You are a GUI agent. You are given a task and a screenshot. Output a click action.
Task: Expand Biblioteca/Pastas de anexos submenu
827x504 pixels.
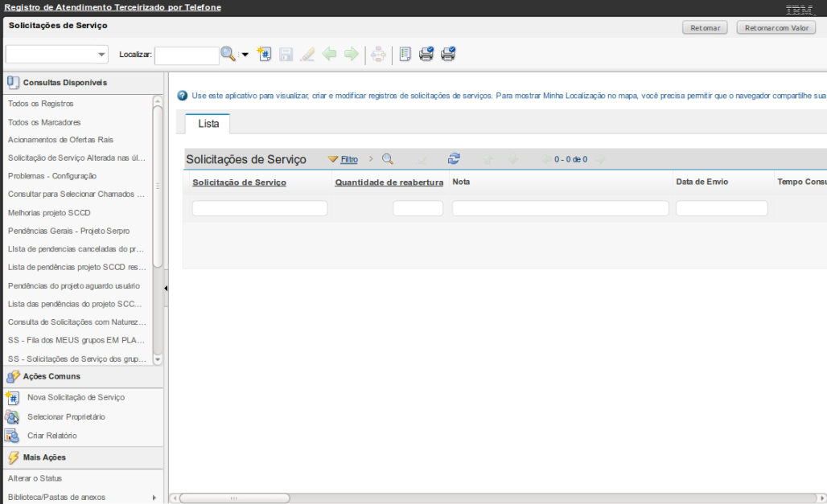[154, 498]
